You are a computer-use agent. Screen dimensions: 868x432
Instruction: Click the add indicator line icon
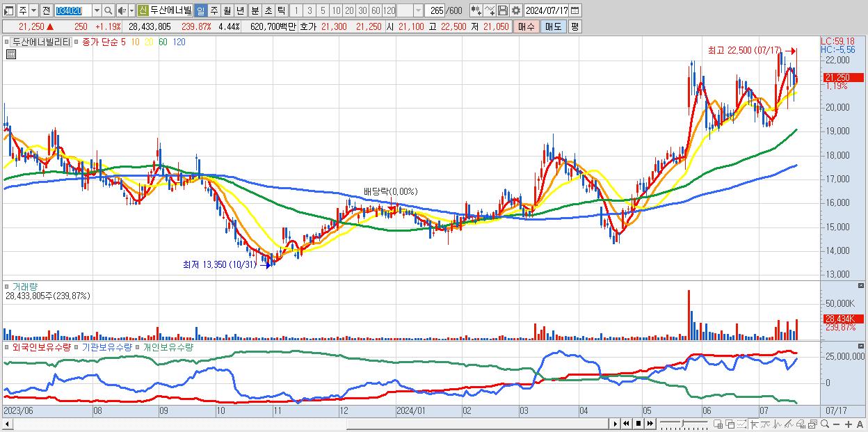tap(490, 10)
